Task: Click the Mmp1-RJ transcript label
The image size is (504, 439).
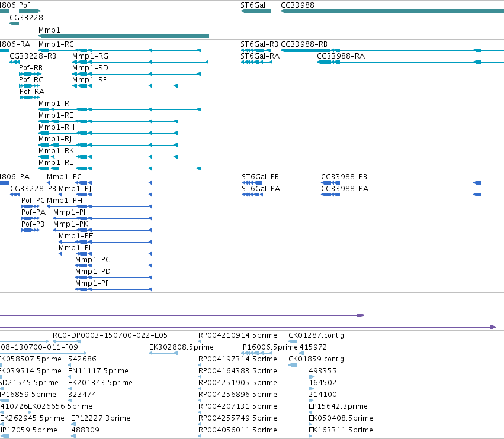Action: pos(55,140)
